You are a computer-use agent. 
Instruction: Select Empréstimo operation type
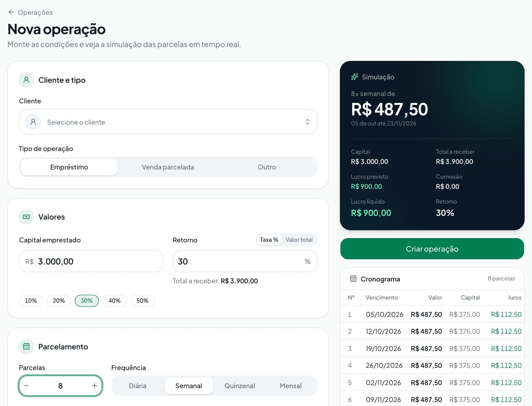[69, 167]
